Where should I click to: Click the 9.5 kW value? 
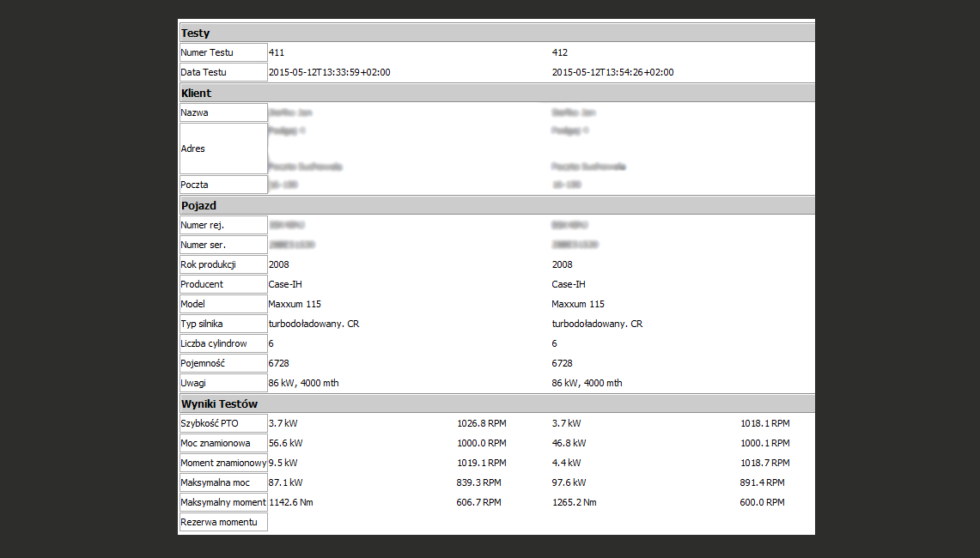point(283,463)
